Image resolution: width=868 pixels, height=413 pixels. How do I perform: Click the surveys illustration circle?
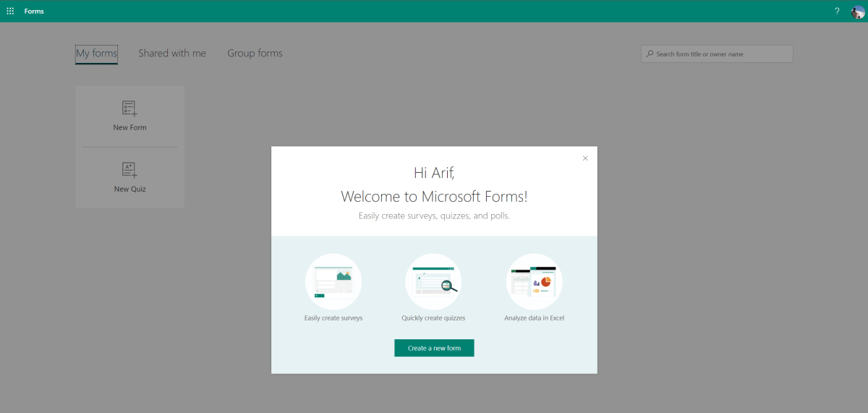click(x=333, y=281)
